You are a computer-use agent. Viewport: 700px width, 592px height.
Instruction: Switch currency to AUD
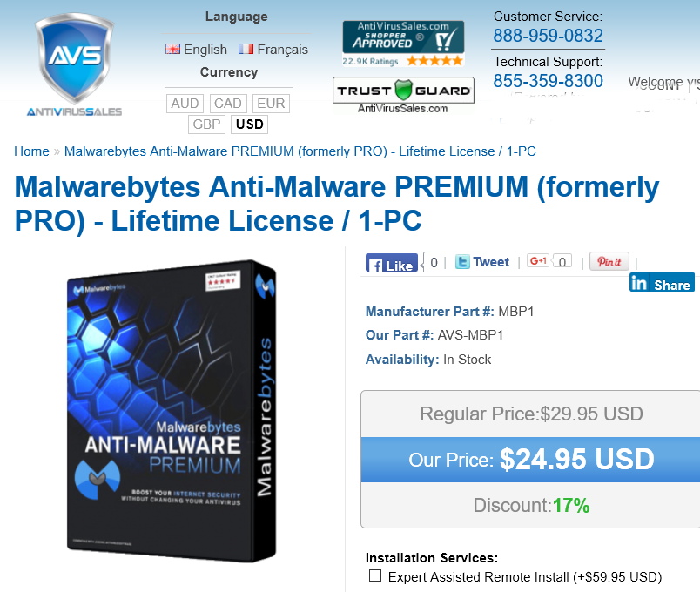click(x=185, y=104)
